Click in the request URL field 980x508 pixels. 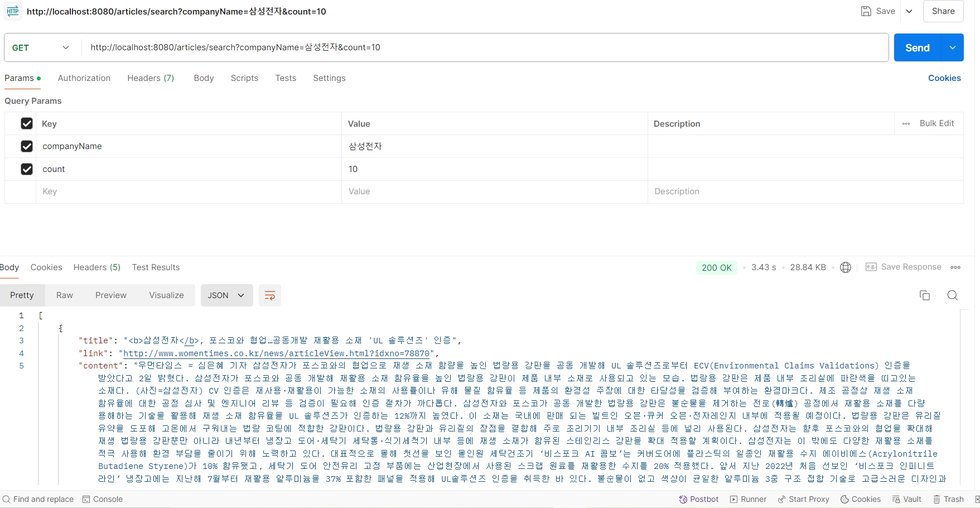coord(485,47)
